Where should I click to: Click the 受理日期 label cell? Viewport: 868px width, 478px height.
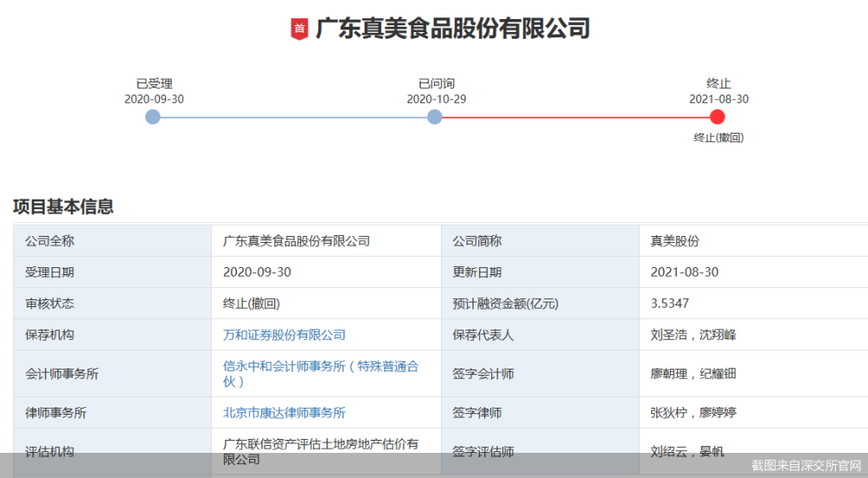112,272
